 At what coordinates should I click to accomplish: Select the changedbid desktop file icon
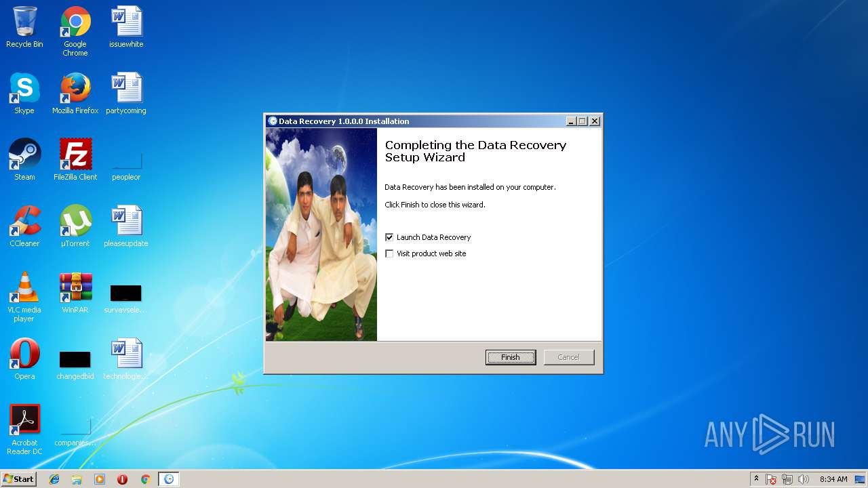point(75,365)
